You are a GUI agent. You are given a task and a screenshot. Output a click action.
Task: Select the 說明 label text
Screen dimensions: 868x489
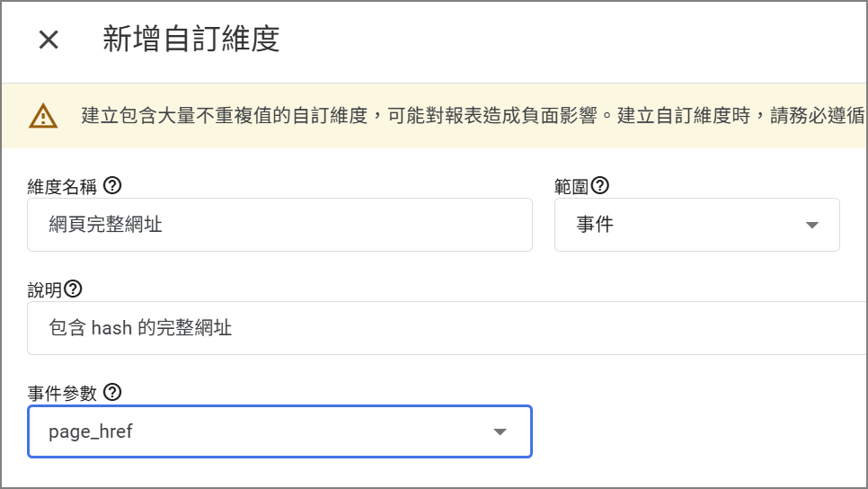coord(45,289)
